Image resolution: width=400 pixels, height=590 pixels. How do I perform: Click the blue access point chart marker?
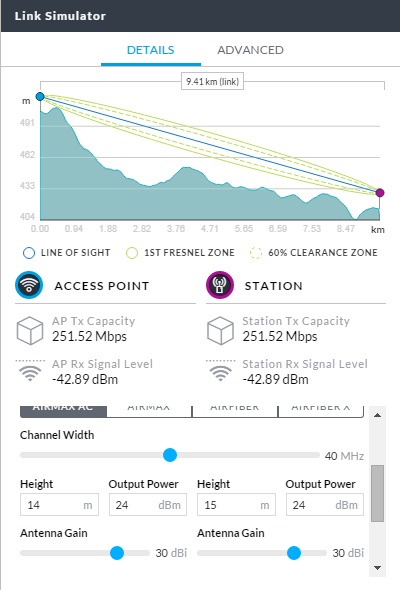point(40,97)
